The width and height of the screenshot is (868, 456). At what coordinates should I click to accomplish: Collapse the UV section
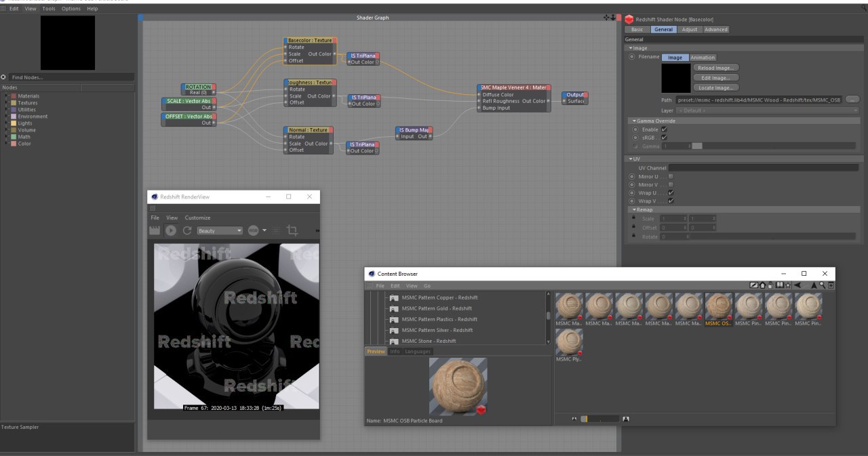631,159
